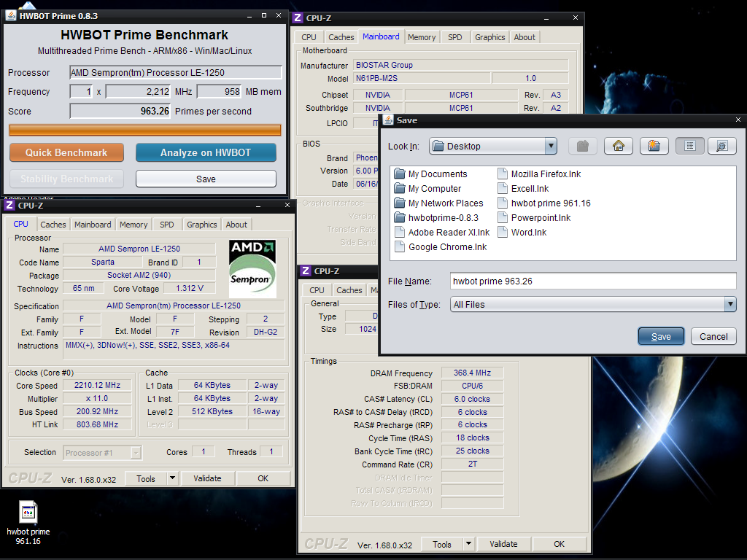747x560 pixels.
Task: Cancel the Save dialog
Action: pos(713,336)
